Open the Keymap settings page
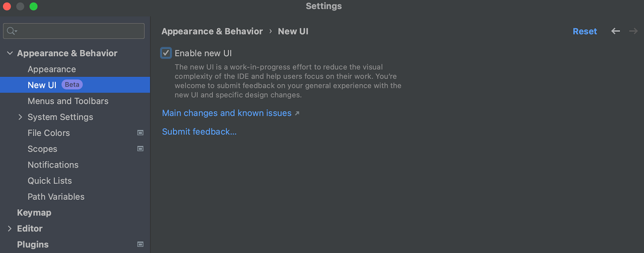 pyautogui.click(x=34, y=213)
